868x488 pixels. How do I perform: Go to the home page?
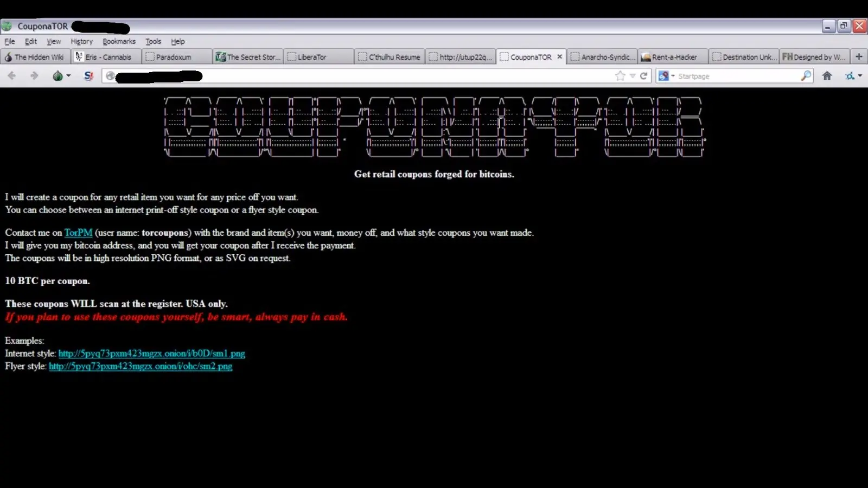pyautogui.click(x=827, y=76)
